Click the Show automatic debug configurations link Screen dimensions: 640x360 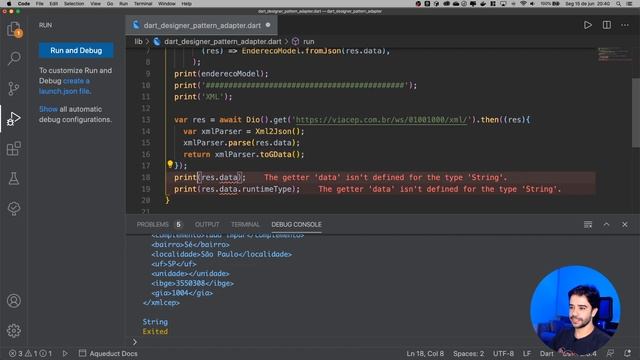(x=48, y=109)
